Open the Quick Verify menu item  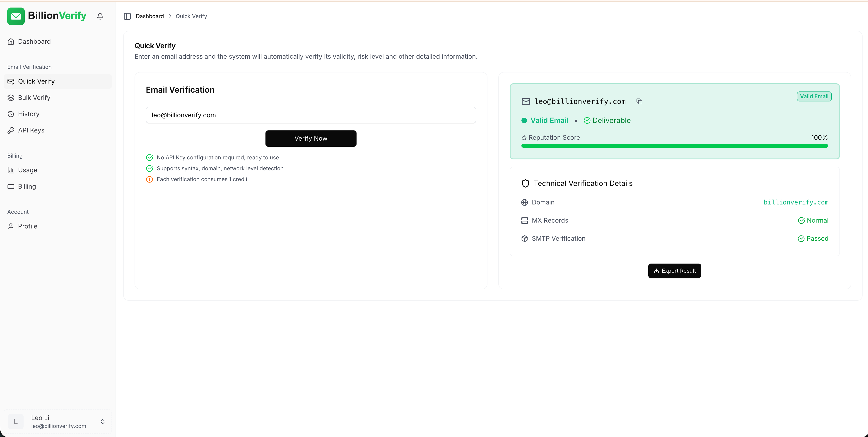(x=36, y=82)
